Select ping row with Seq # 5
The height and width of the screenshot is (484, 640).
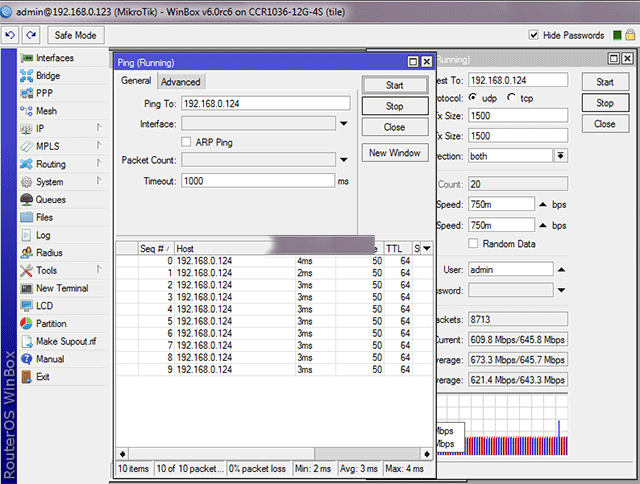click(x=274, y=321)
